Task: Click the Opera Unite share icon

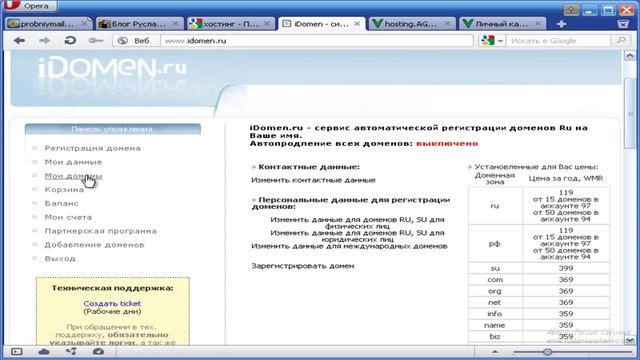Action: click(x=71, y=351)
